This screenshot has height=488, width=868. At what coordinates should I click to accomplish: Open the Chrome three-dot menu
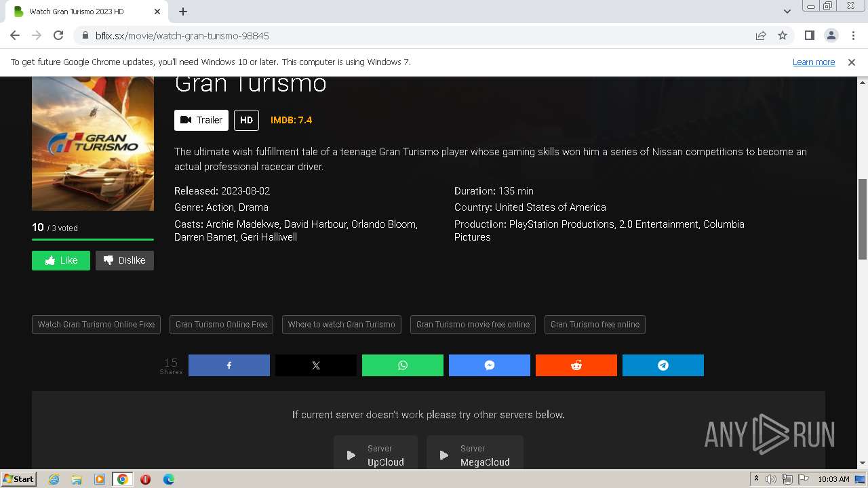pyautogui.click(x=853, y=35)
